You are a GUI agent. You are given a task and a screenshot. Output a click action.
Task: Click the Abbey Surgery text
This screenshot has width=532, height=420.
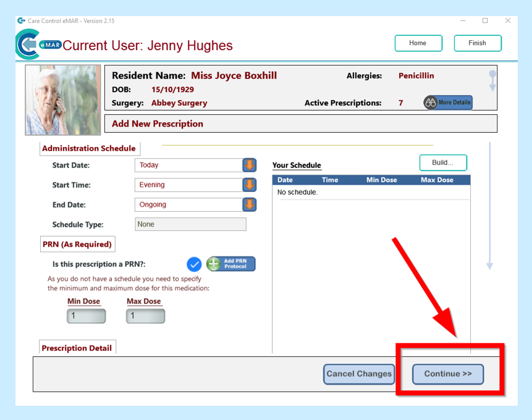point(179,103)
